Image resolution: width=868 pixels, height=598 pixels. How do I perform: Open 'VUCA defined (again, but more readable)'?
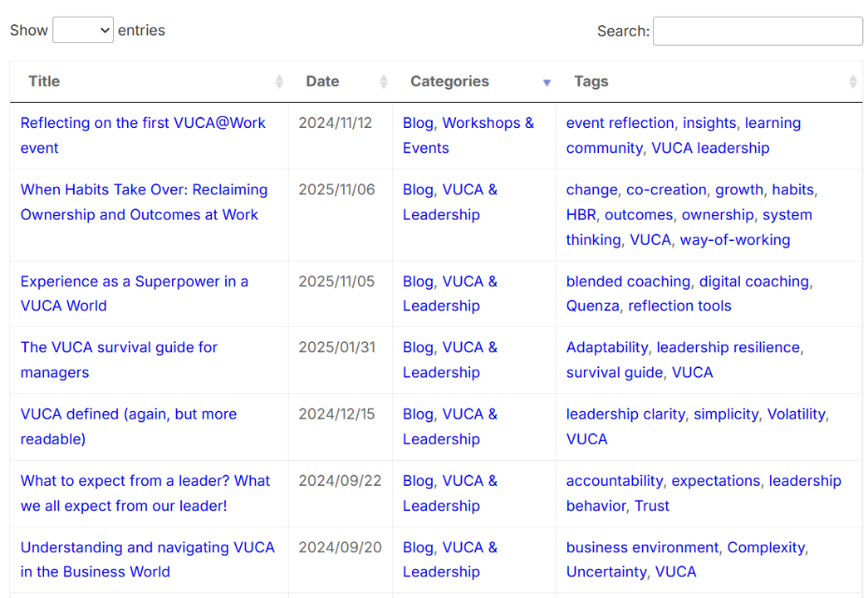[x=128, y=414]
